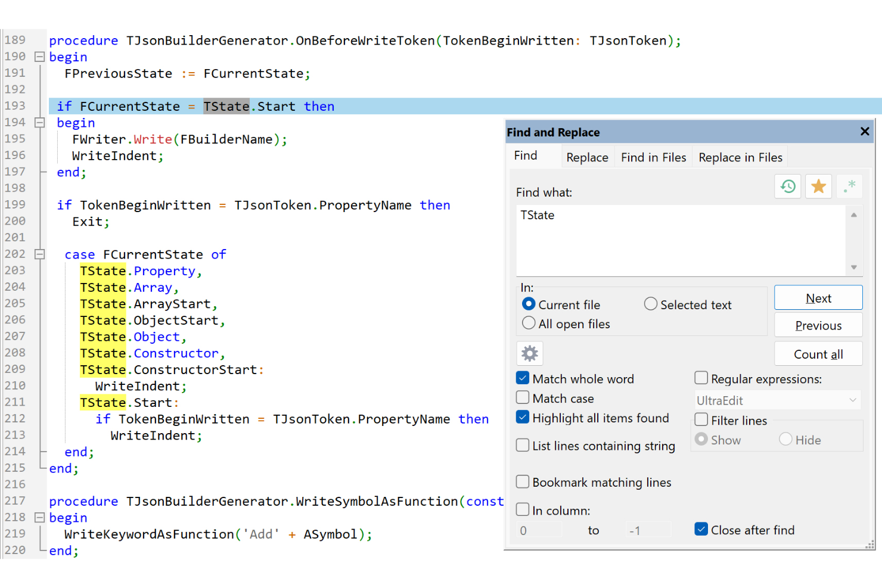Switch to the Replace tab
The height and width of the screenshot is (588, 882).
[587, 157]
